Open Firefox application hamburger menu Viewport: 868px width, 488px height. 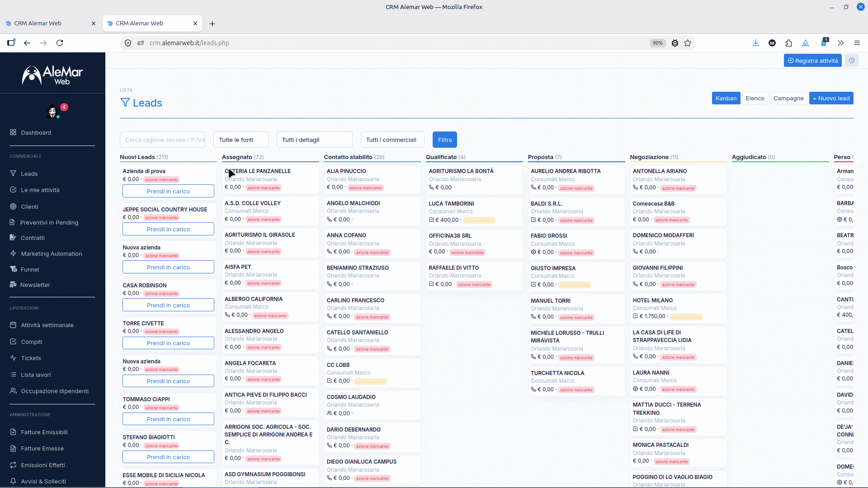click(857, 43)
